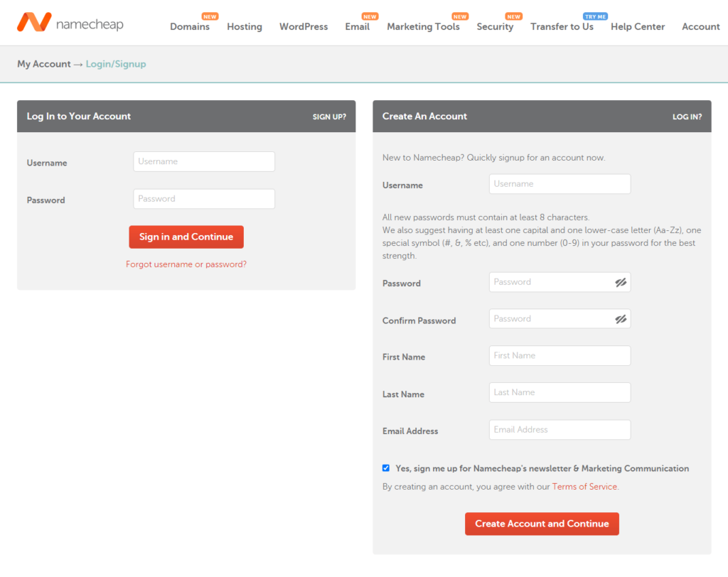
Task: Open the Help Center menu
Action: pos(638,26)
